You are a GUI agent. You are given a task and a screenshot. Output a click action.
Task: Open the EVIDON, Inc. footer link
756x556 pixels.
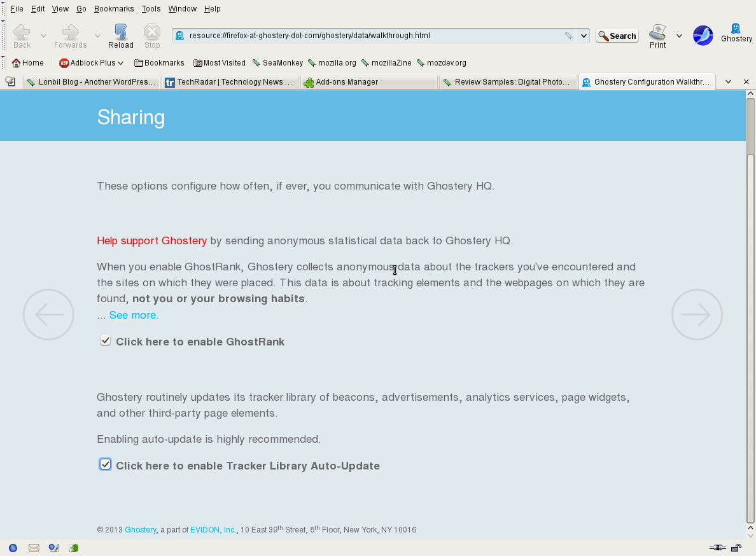point(213,529)
